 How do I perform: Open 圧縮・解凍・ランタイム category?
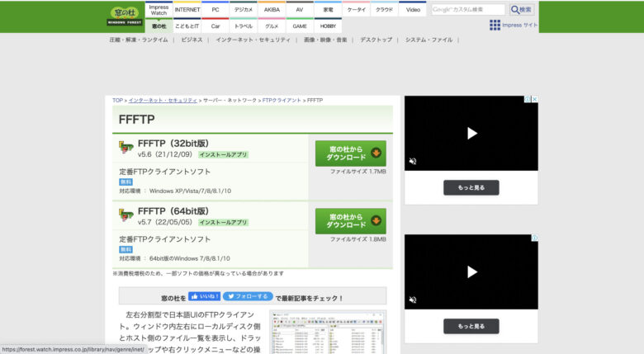[139, 40]
